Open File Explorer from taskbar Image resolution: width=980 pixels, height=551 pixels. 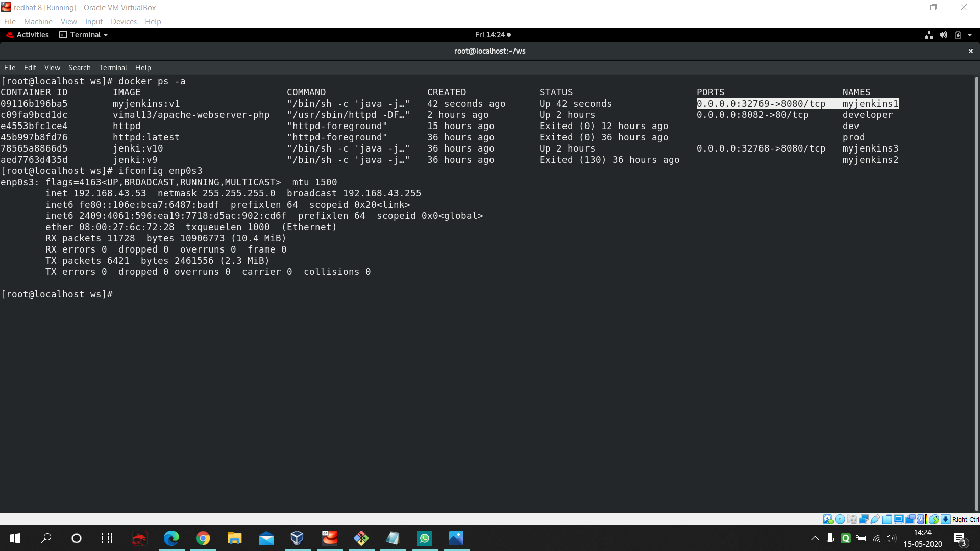(x=235, y=538)
